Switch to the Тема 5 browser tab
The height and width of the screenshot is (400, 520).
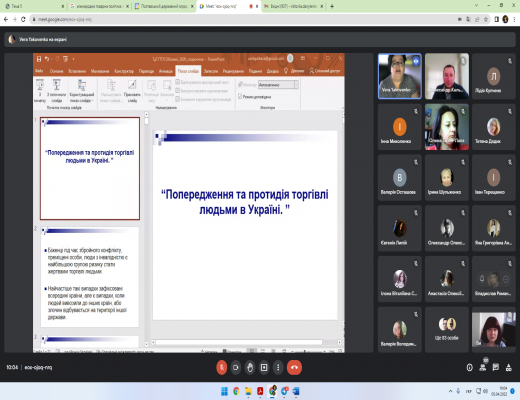tap(33, 6)
